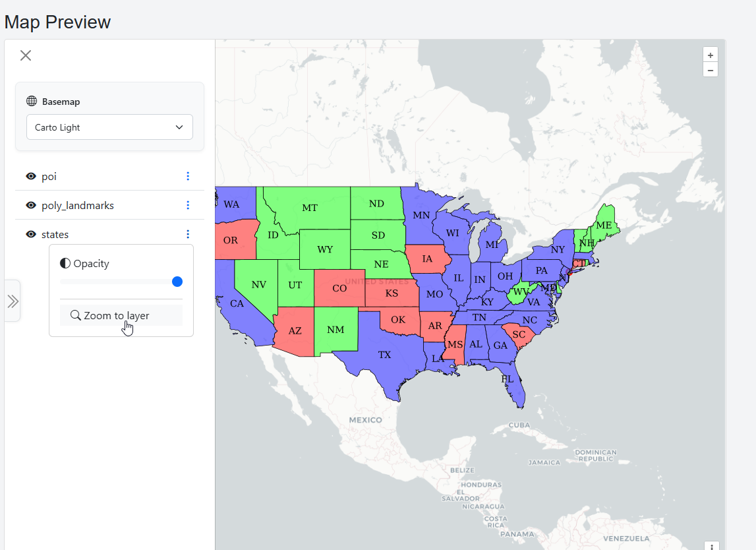The height and width of the screenshot is (550, 756).
Task: Select the poi layer name
Action: [x=49, y=177]
